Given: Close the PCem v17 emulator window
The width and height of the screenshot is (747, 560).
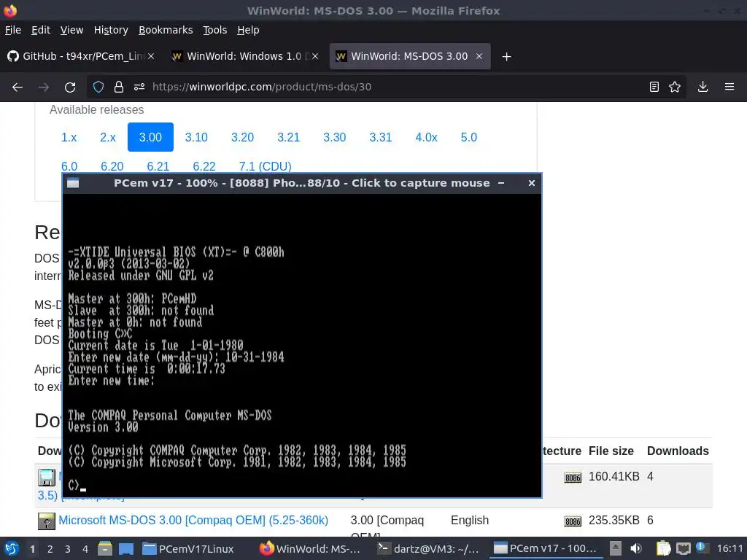Looking at the screenshot, I should (532, 183).
